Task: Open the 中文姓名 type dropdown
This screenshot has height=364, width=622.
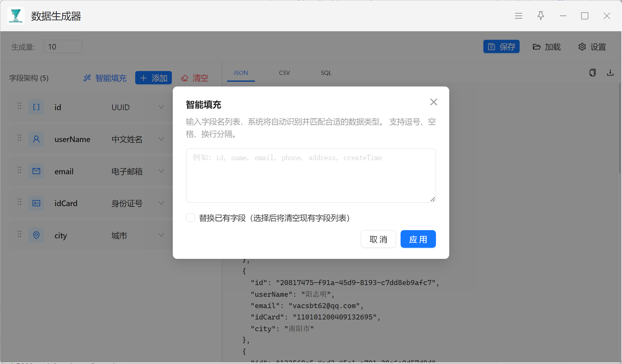Action: pos(161,139)
